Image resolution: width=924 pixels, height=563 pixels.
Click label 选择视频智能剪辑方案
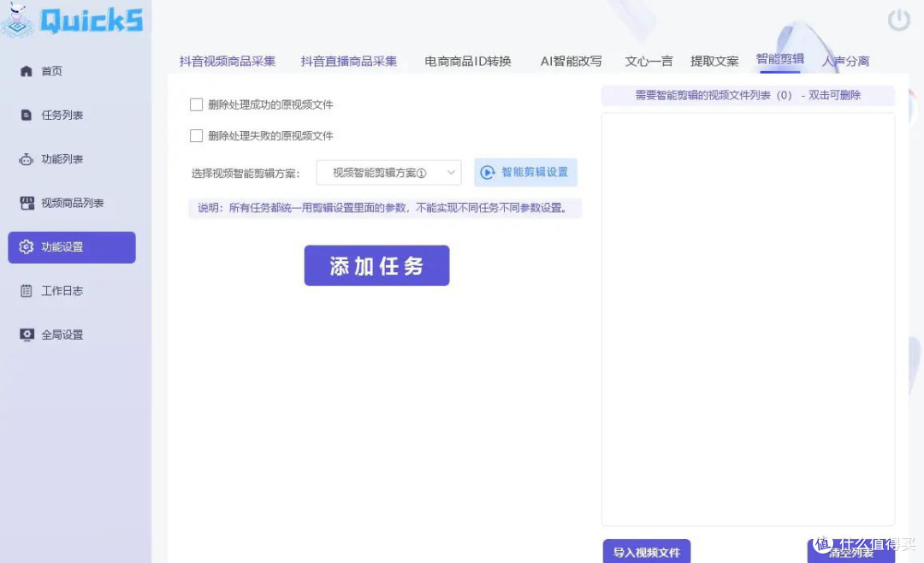click(x=246, y=174)
